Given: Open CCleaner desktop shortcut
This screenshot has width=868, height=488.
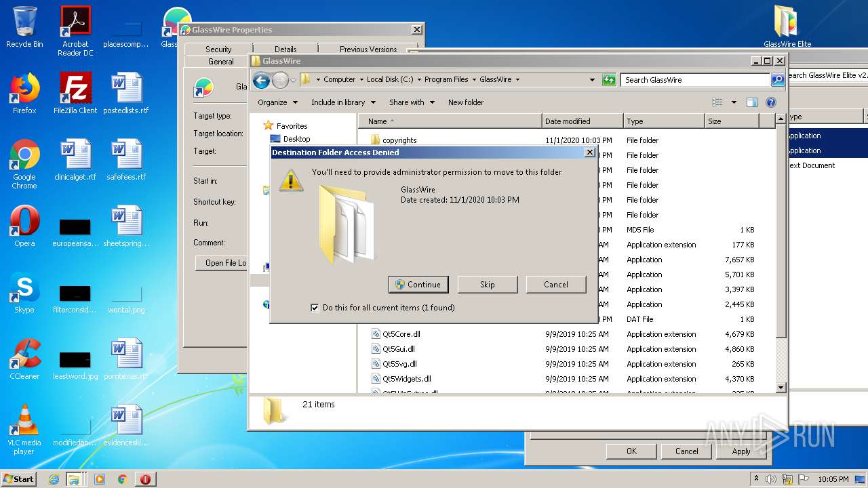Looking at the screenshot, I should (24, 359).
